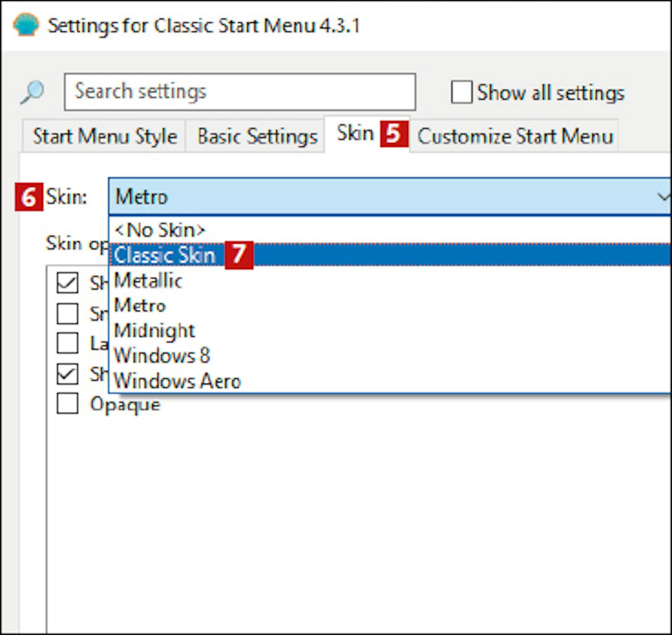Click the magnifying glass search icon
This screenshot has width=672, height=635.
click(x=33, y=92)
